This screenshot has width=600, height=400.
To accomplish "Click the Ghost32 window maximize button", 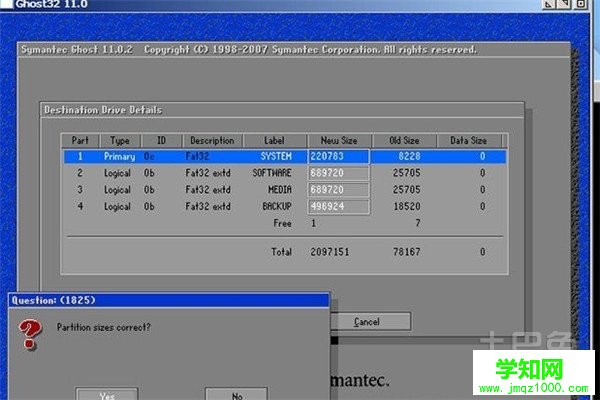I will (565, 4).
